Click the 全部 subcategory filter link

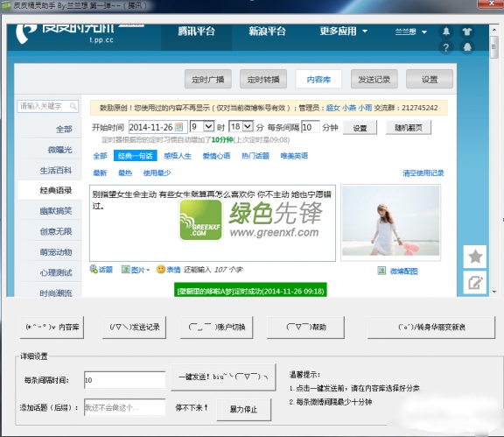100,156
